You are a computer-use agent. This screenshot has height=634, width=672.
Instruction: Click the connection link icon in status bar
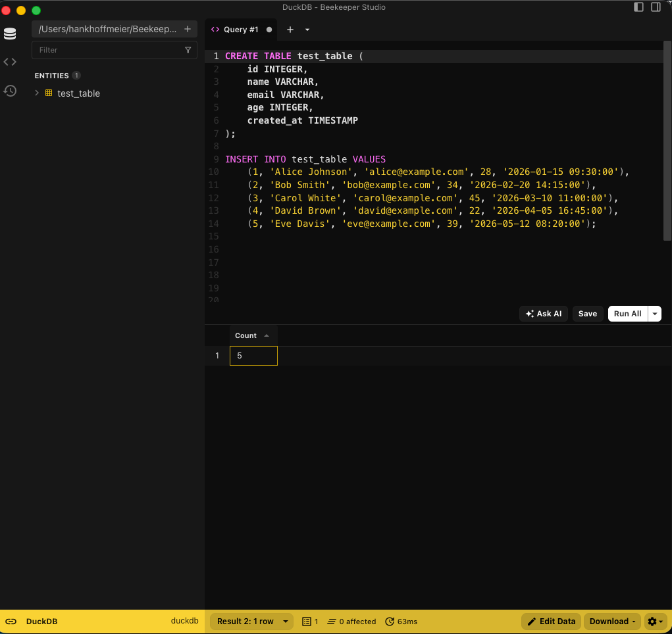pyautogui.click(x=11, y=622)
